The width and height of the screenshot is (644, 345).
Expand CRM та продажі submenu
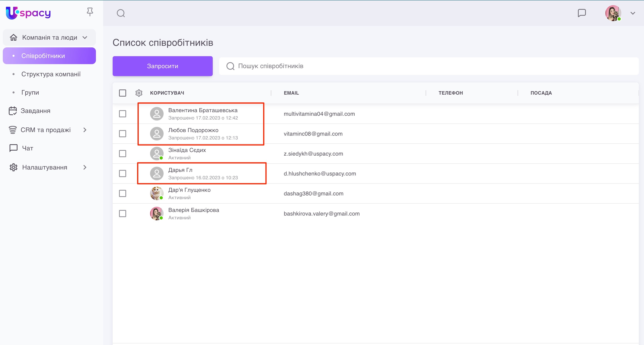(x=85, y=130)
